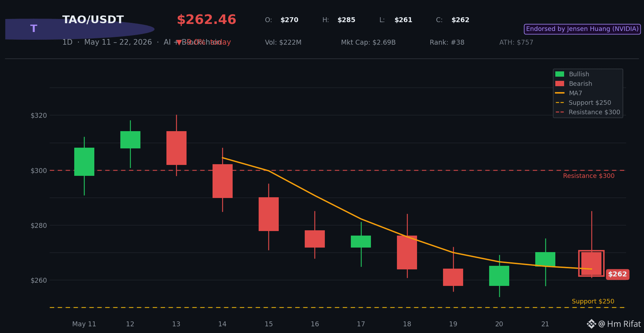
Task: Select the green May 17 candle body
Action: click(x=361, y=242)
